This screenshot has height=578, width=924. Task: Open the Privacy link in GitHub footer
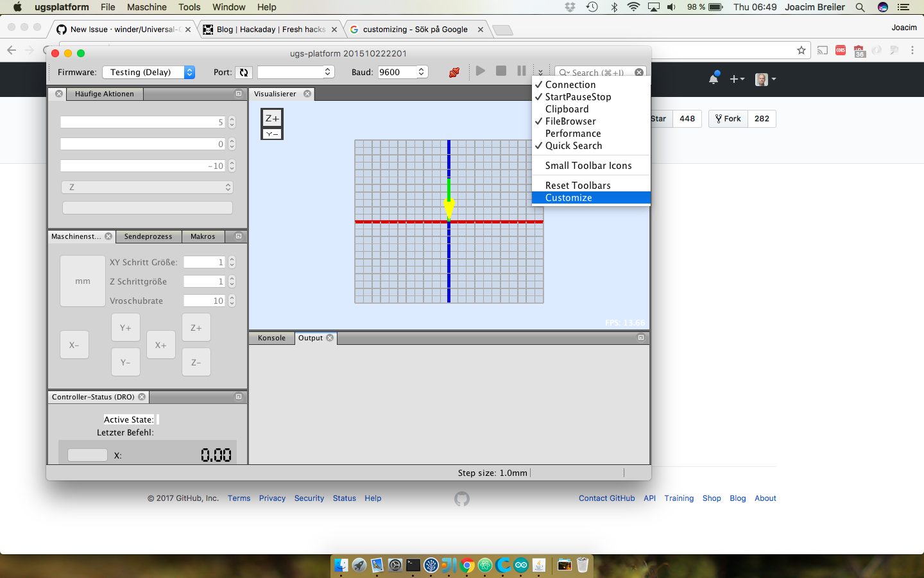tap(272, 498)
